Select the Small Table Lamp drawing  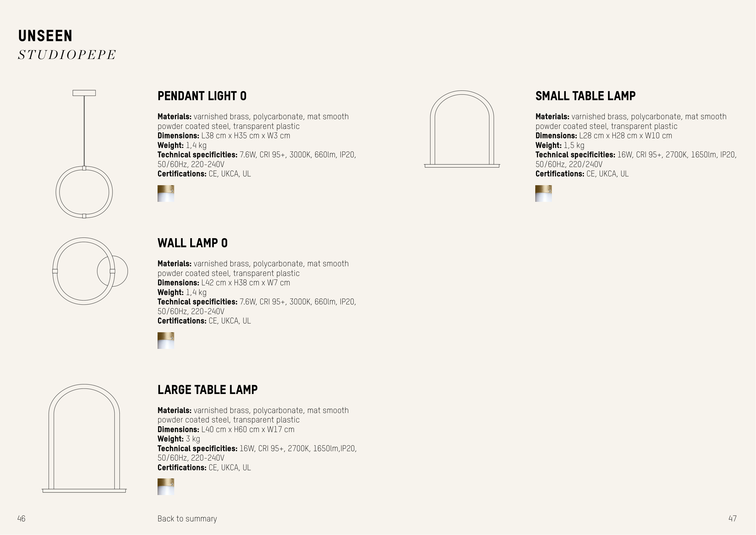tap(462, 129)
